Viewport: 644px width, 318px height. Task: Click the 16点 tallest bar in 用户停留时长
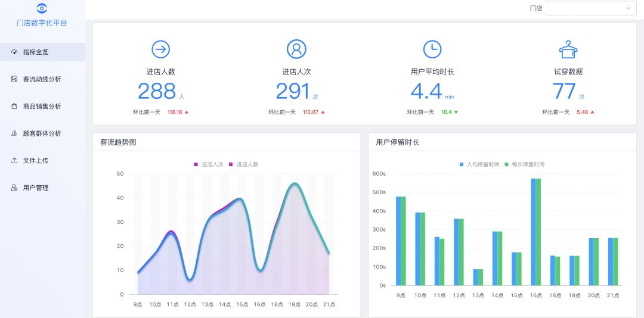[535, 232]
